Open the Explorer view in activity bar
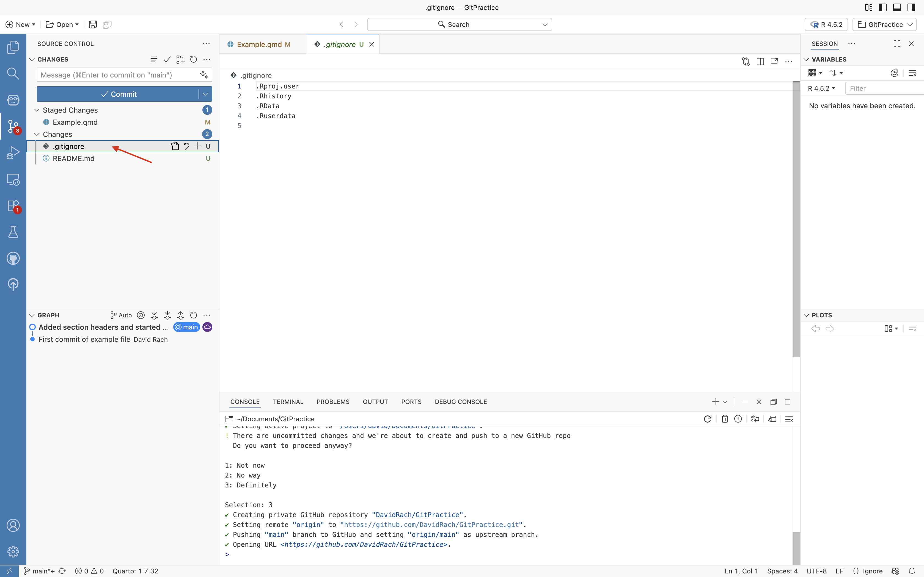 13,47
